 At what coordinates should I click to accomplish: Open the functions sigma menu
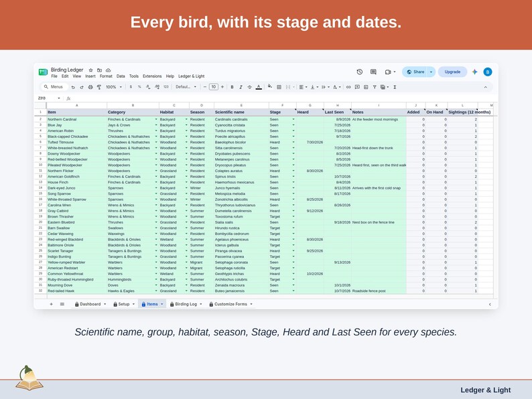[395, 87]
